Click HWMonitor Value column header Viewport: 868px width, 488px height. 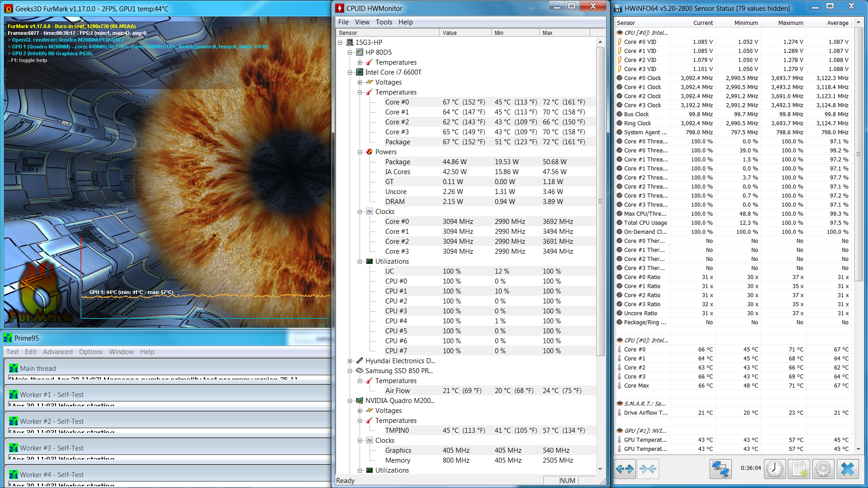coord(465,33)
